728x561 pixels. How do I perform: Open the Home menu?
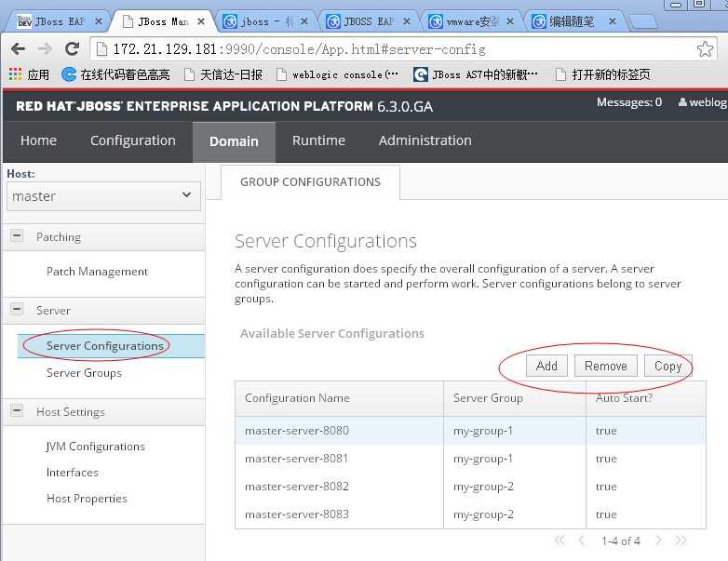[x=38, y=140]
